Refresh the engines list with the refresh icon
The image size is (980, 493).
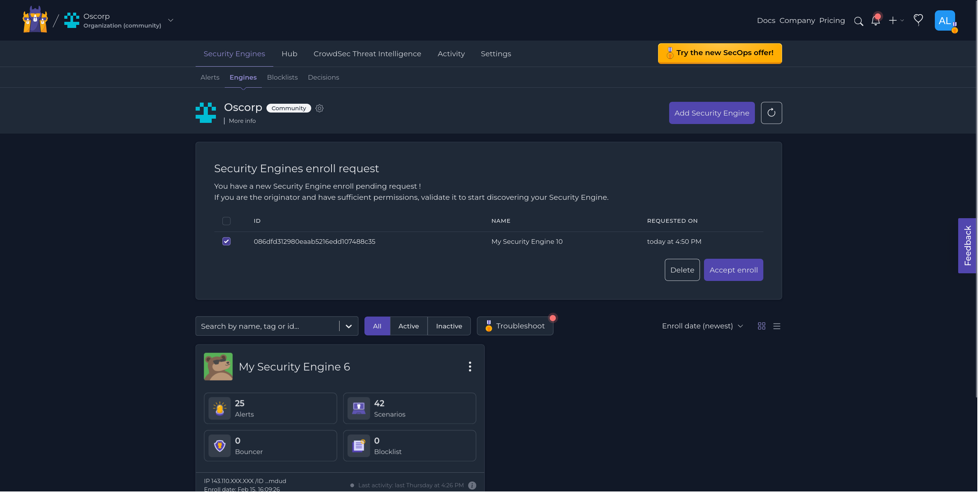[771, 113]
